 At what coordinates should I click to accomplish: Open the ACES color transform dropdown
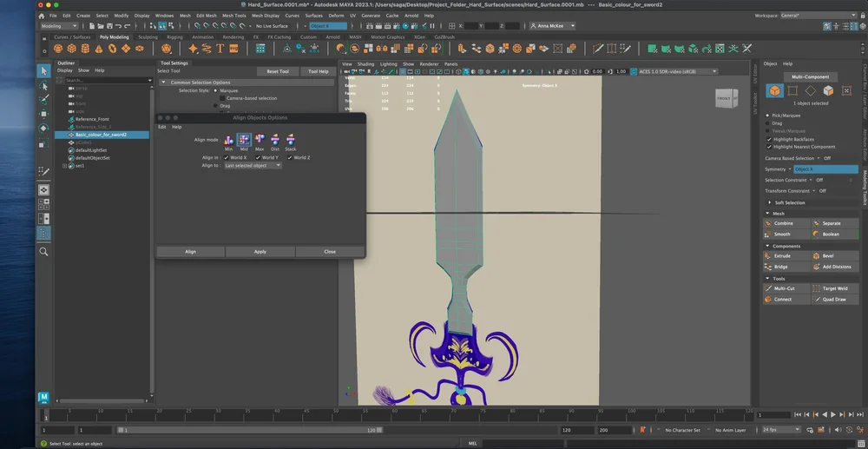pos(678,71)
